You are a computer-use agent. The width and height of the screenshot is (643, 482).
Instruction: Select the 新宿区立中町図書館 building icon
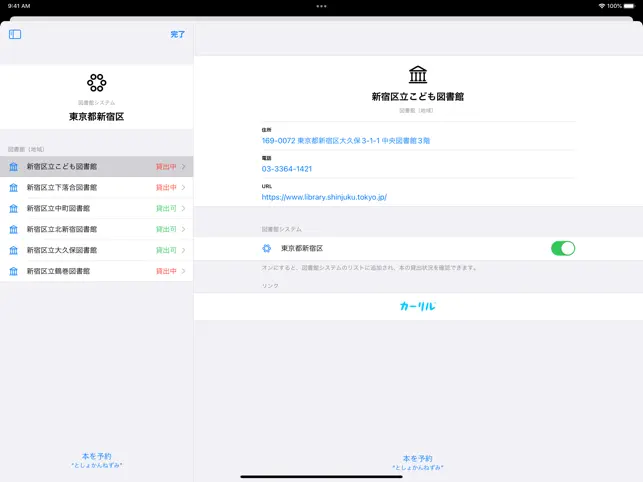(14, 208)
